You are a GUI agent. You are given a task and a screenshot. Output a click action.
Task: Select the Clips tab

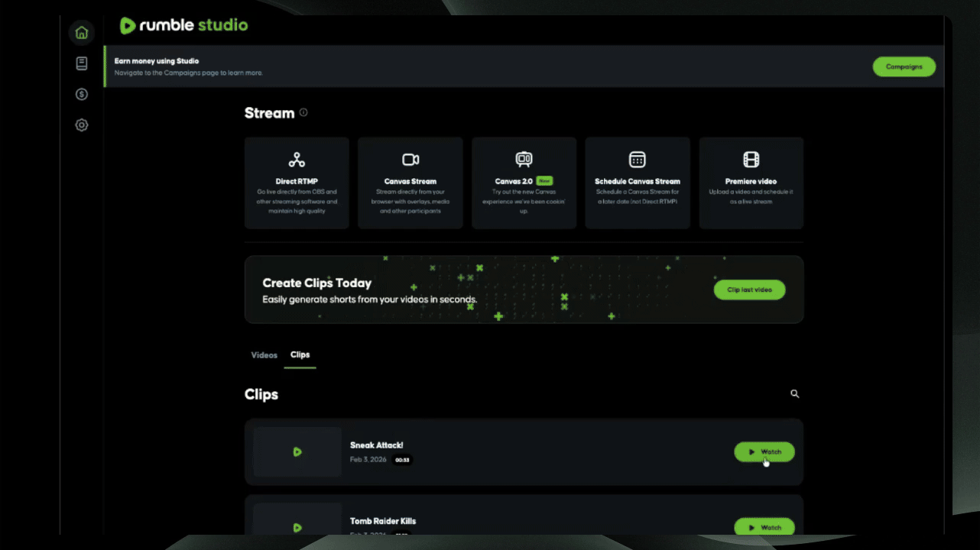tap(300, 354)
